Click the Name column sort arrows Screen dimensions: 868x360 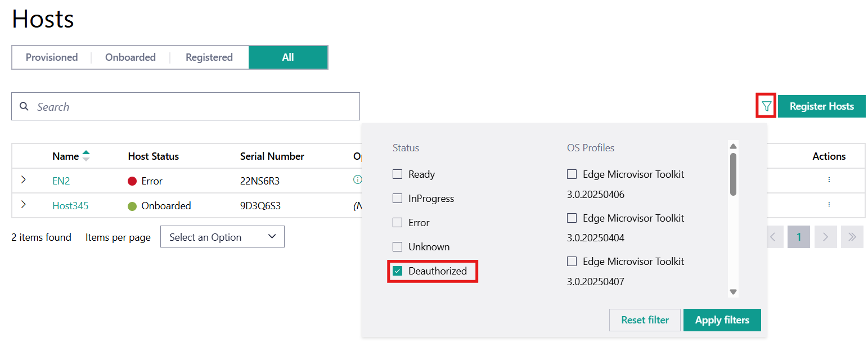click(x=86, y=156)
